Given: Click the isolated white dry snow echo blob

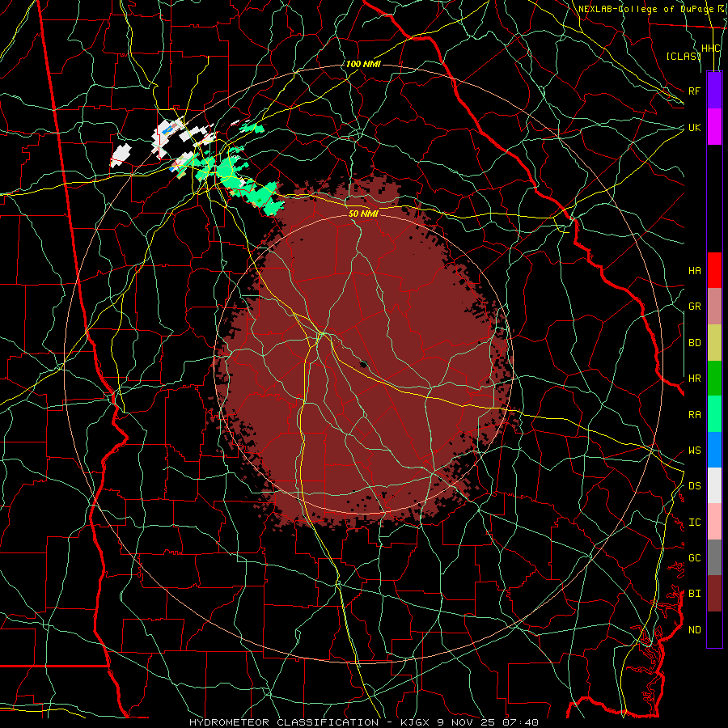Looking at the screenshot, I should (x=121, y=155).
